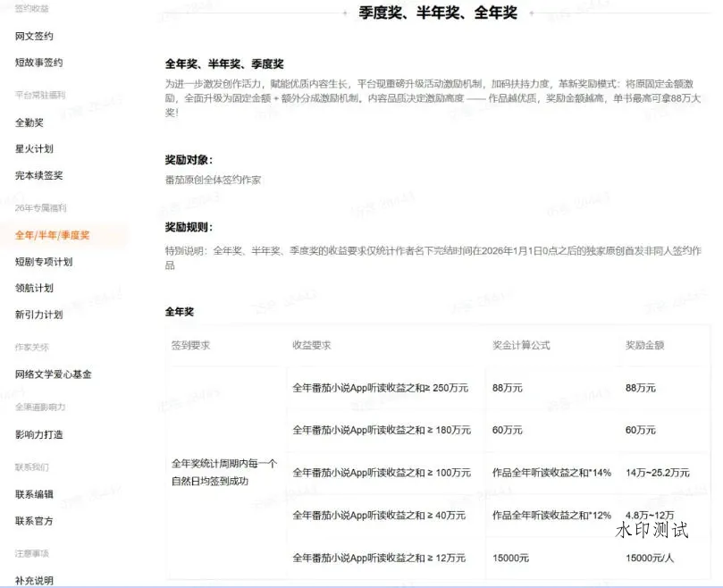Screen dimensions: 723x588
Task: Click the 4.8万~12万 reward amount
Action: [x=650, y=515]
